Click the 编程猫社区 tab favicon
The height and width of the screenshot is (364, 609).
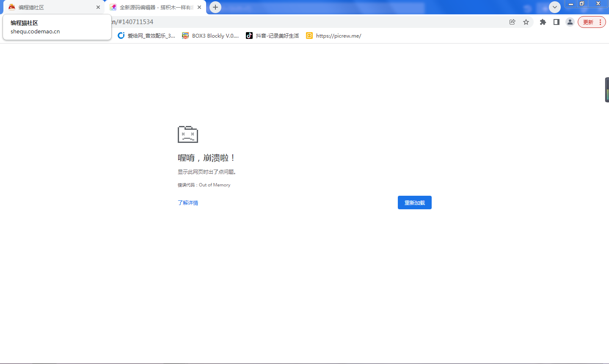coord(12,7)
